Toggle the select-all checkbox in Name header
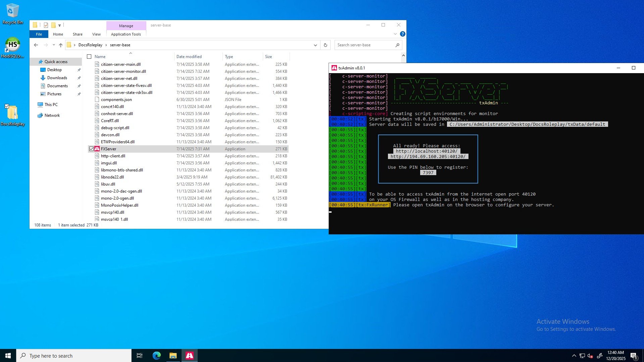644x362 pixels. [89, 57]
